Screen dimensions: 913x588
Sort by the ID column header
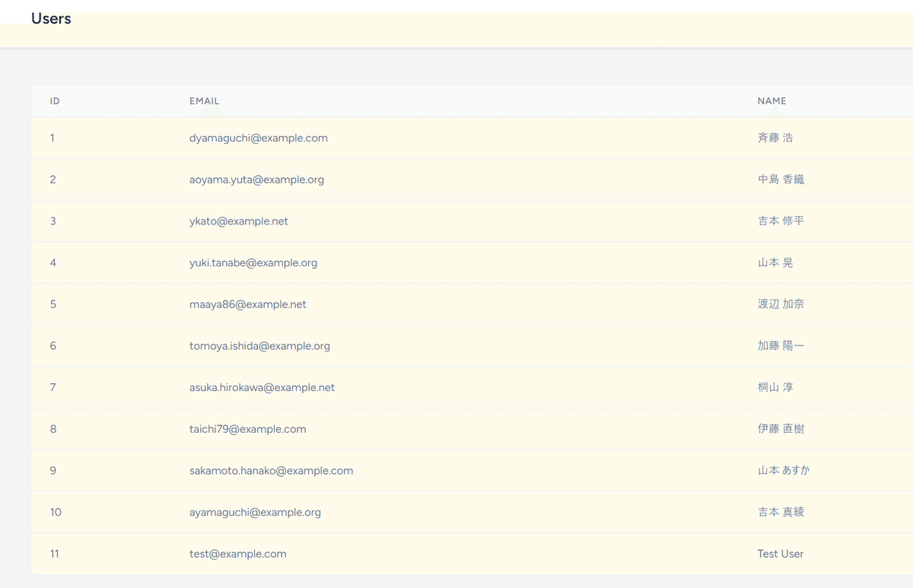55,101
